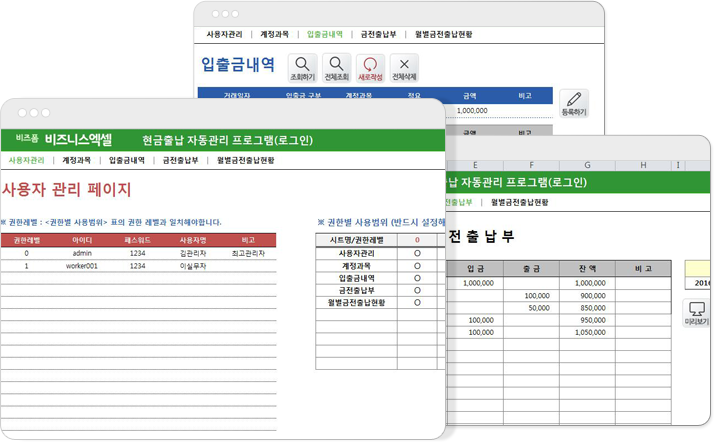
Task: Select the admin ID cell
Action: [82, 254]
